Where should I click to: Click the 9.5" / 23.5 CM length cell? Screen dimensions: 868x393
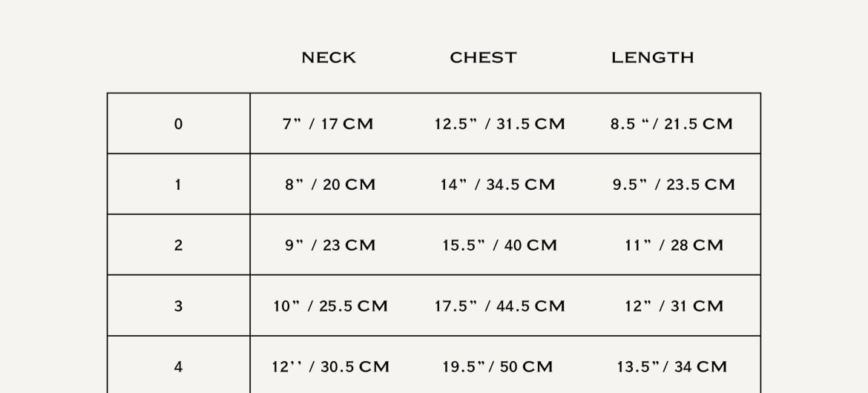674,185
